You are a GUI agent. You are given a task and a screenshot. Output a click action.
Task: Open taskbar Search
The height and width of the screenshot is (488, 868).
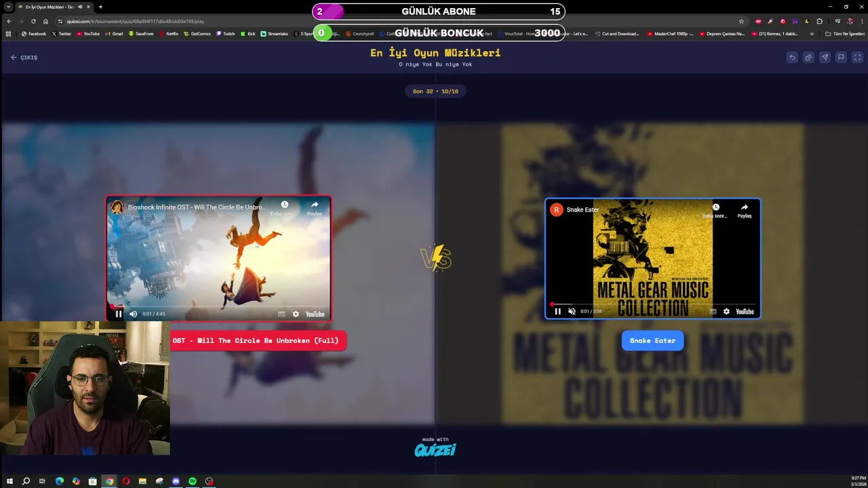(x=26, y=481)
